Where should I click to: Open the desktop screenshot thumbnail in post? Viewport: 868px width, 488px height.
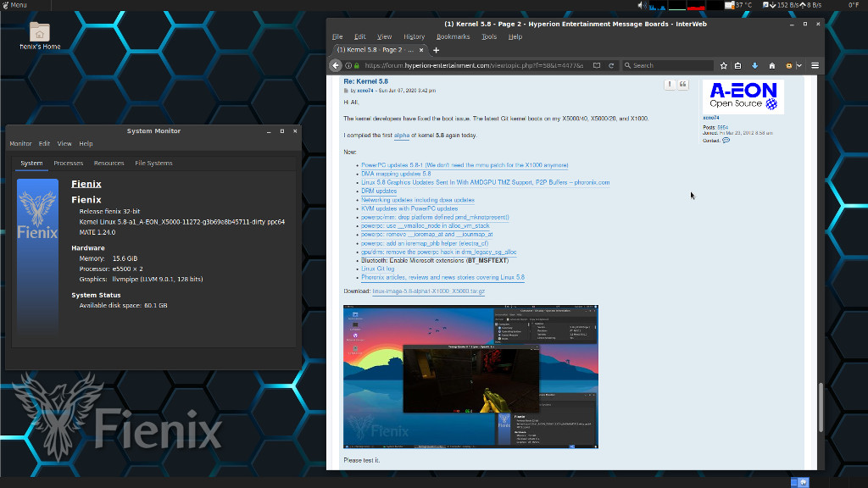pyautogui.click(x=470, y=376)
